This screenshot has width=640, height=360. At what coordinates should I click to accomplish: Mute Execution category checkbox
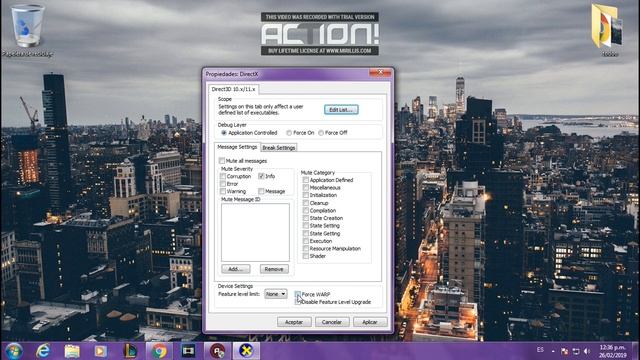click(305, 241)
